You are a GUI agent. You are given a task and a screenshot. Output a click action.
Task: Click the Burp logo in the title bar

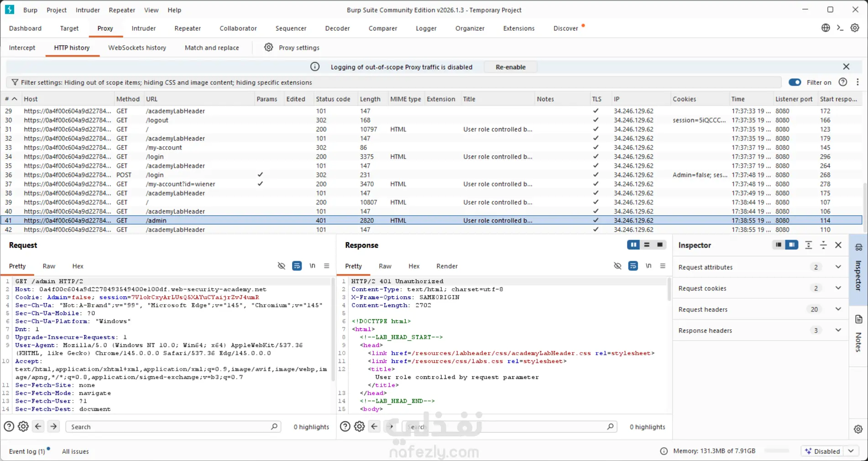coord(10,10)
